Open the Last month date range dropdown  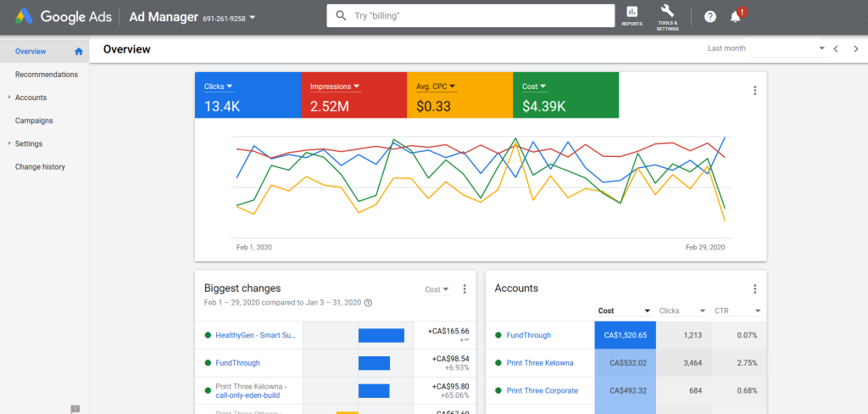789,48
